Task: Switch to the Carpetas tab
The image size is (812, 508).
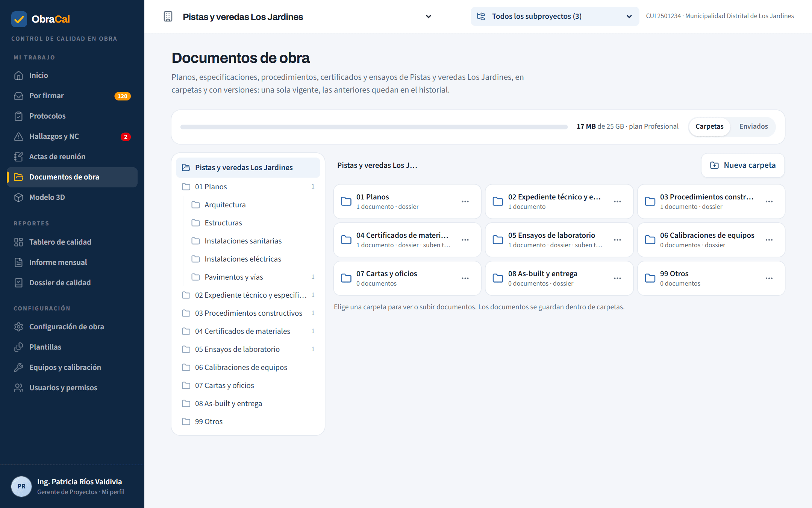Action: [x=709, y=126]
